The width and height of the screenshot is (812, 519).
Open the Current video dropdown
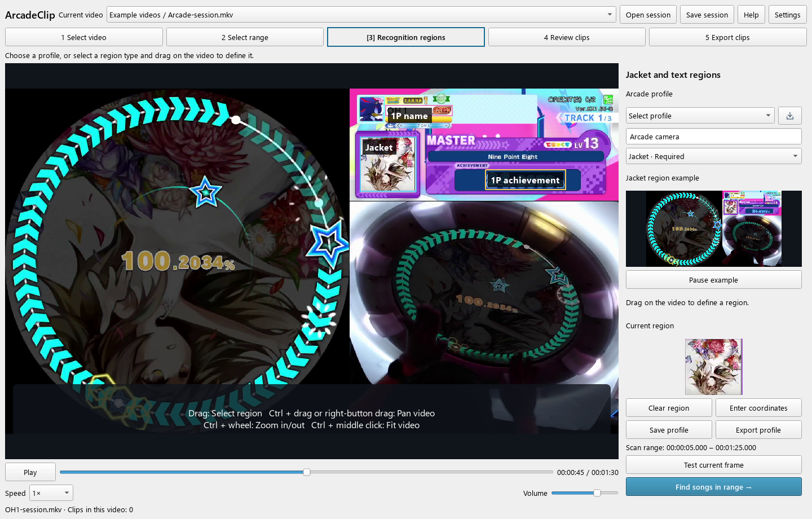pyautogui.click(x=361, y=15)
